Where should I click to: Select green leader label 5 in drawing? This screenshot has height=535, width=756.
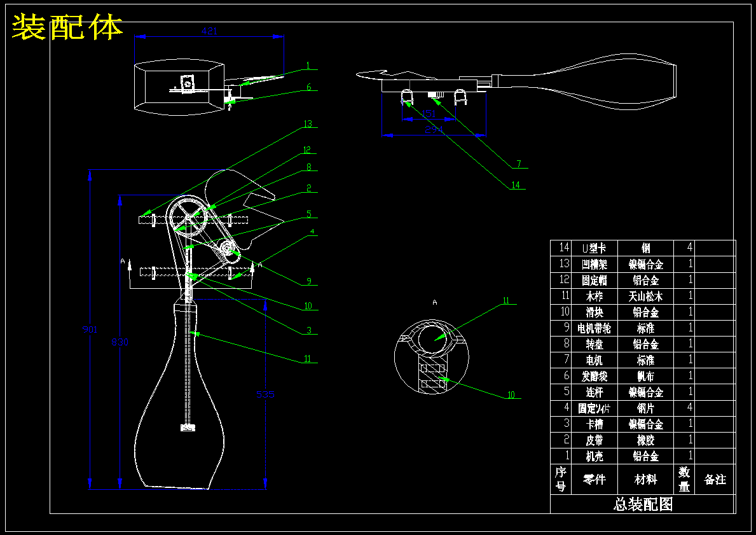coord(309,214)
